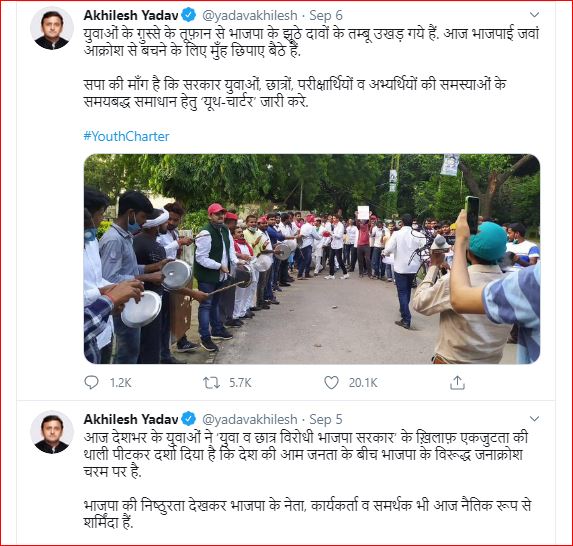The width and height of the screenshot is (573, 546).
Task: Open Sep 5 tweet text body
Action: coord(306,480)
